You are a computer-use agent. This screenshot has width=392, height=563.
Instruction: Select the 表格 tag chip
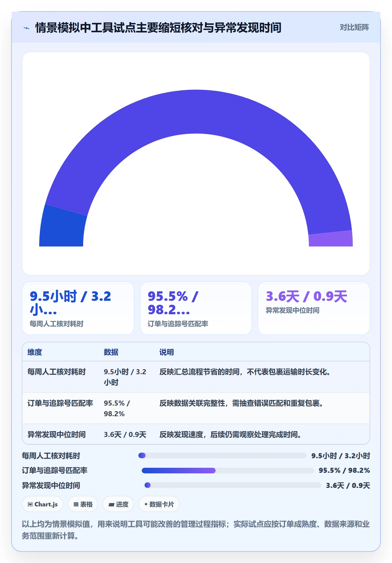coord(83,504)
